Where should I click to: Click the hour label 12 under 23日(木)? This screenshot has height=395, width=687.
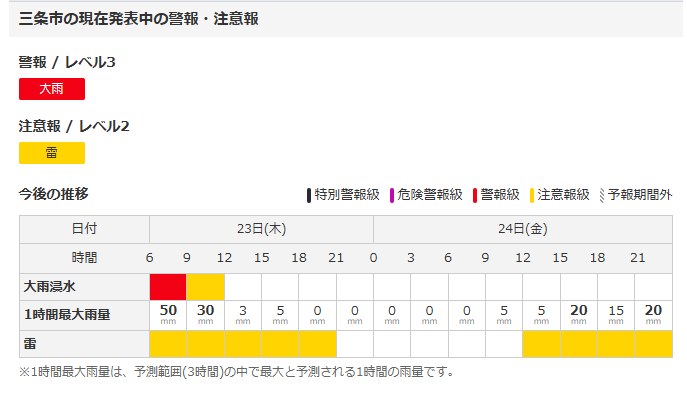tap(224, 257)
